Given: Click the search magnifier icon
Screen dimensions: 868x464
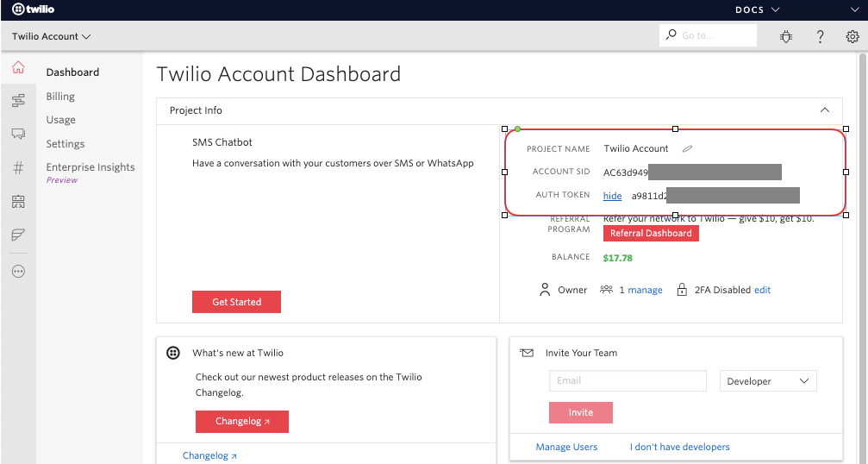Looking at the screenshot, I should (671, 34).
